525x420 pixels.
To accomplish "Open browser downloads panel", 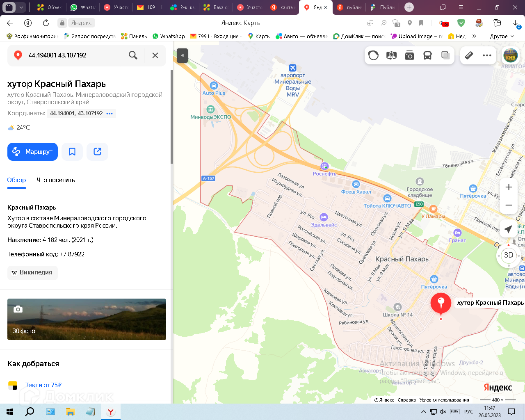I will (516, 24).
